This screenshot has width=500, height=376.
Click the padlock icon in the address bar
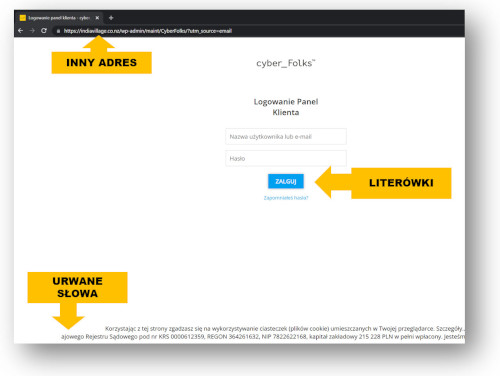(58, 31)
